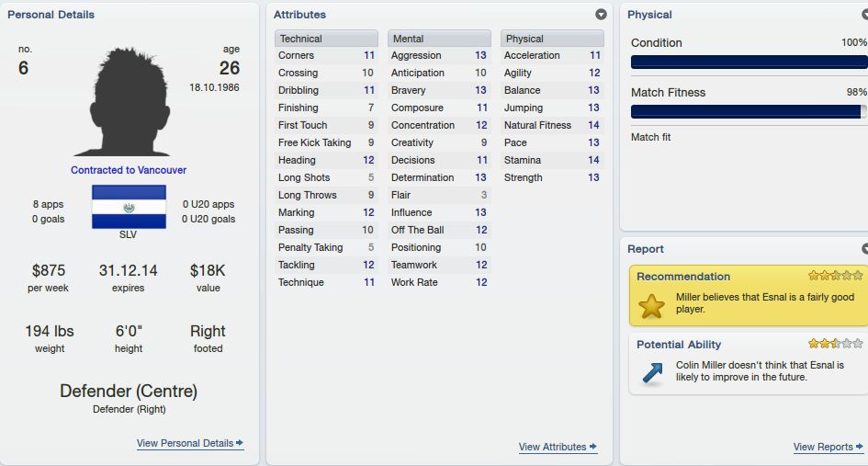Viewport: 868px width, 466px height.
Task: Expand the Physical panel dropdown arrow
Action: click(x=864, y=15)
